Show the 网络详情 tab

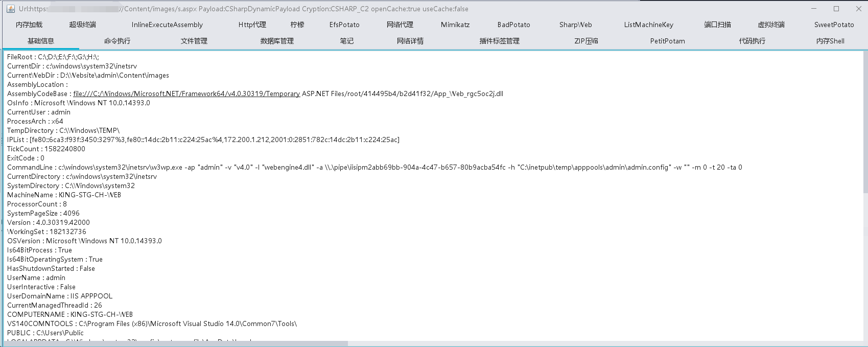coord(410,41)
